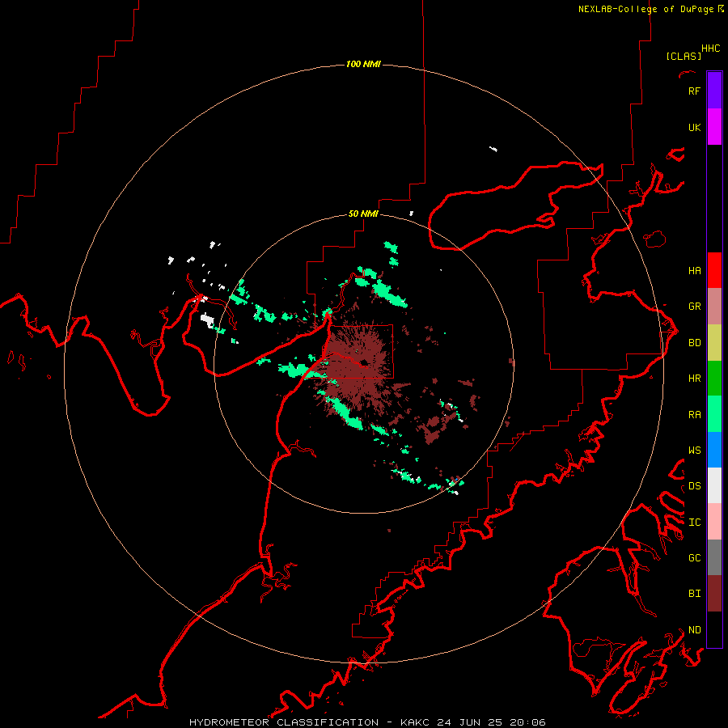Click the NEXLAB-College of DuPage credit text
Screen dimensions: 728x728
click(645, 9)
